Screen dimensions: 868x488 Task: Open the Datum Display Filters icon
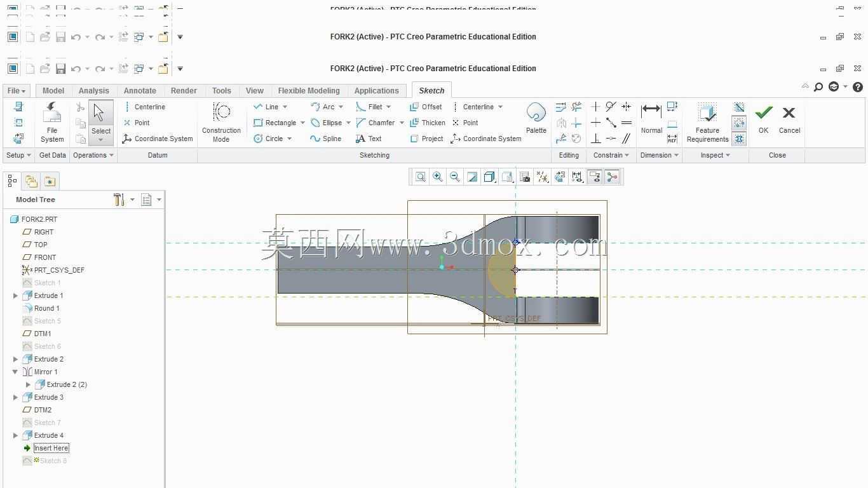(x=542, y=177)
